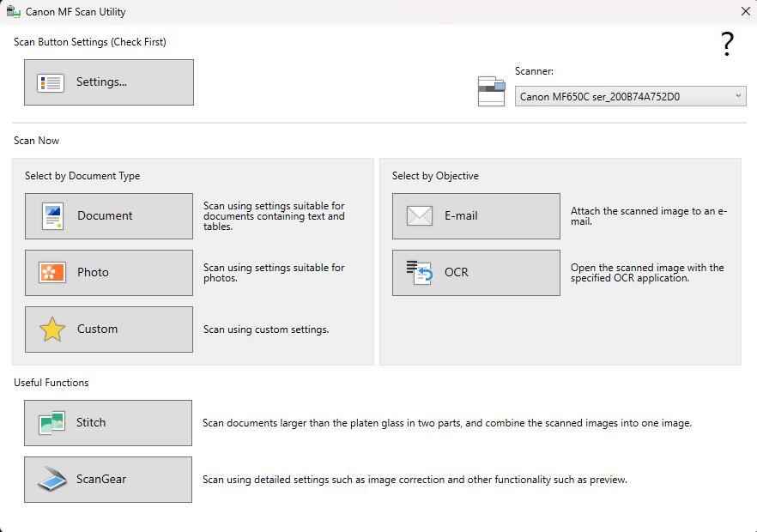Click the Stitch description text
This screenshot has width=757, height=532.
446,423
